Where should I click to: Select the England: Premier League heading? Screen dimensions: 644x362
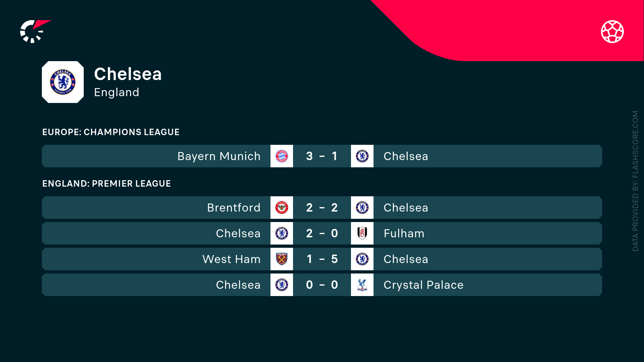click(x=107, y=183)
